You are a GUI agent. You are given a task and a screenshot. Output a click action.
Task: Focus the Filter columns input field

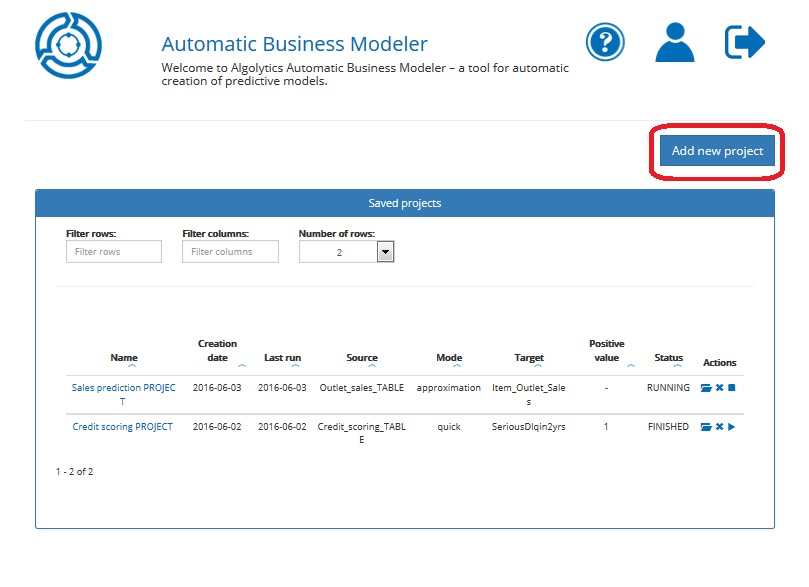point(230,252)
